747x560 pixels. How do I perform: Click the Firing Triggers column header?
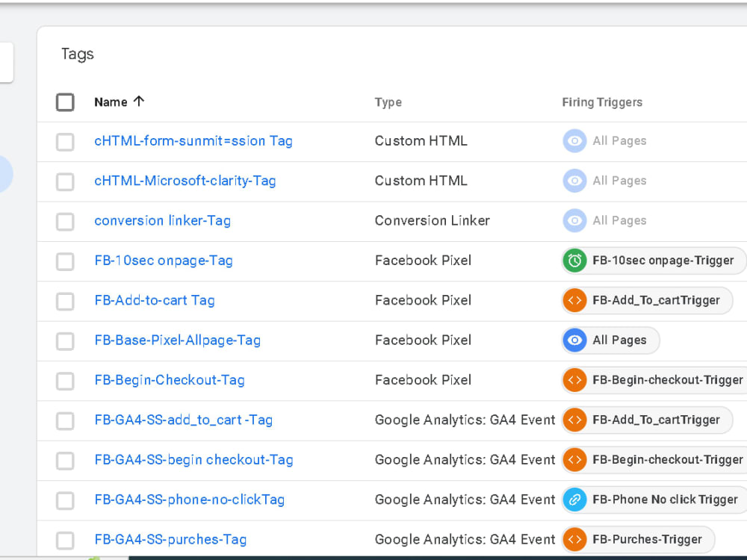(x=602, y=102)
